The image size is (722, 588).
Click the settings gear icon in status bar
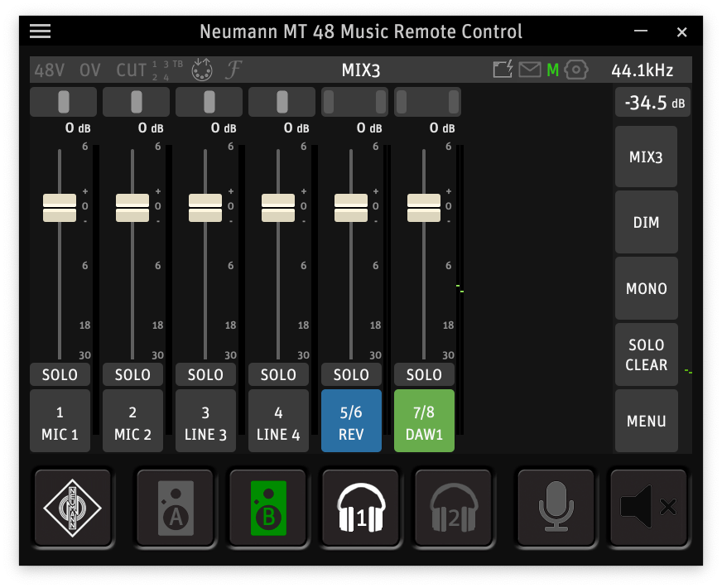point(576,70)
